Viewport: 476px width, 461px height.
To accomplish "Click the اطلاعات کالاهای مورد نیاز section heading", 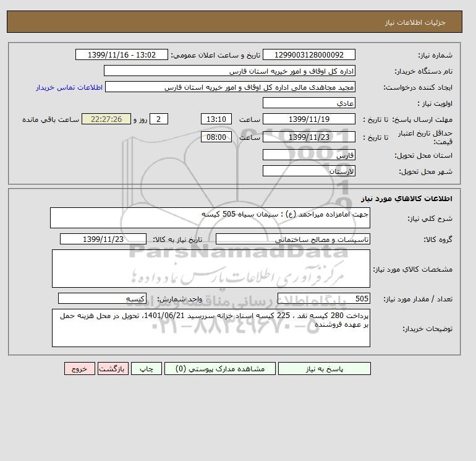I will 407,199.
